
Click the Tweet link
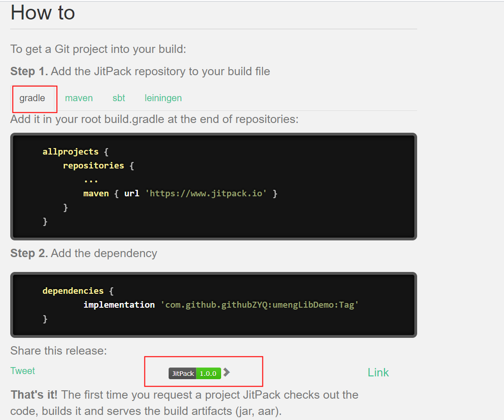point(22,371)
